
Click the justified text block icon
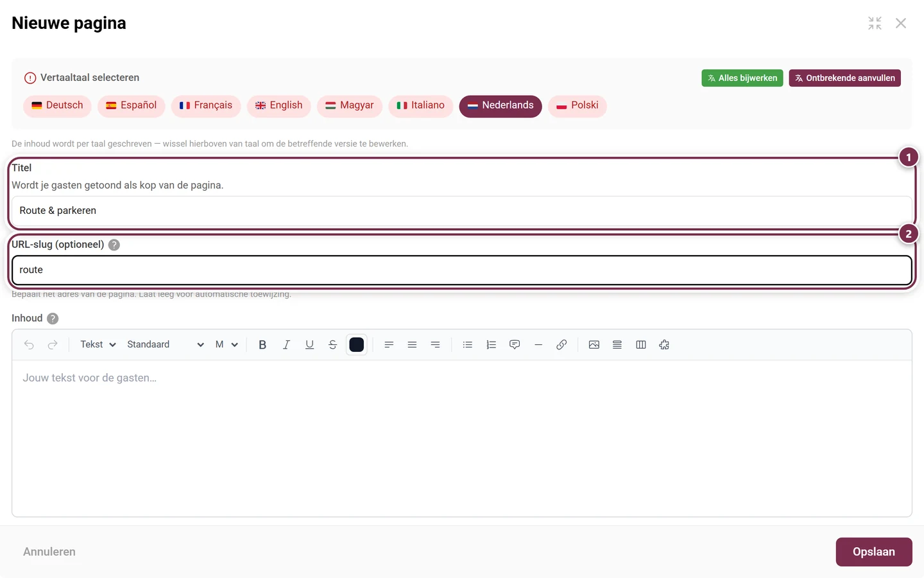(x=617, y=345)
